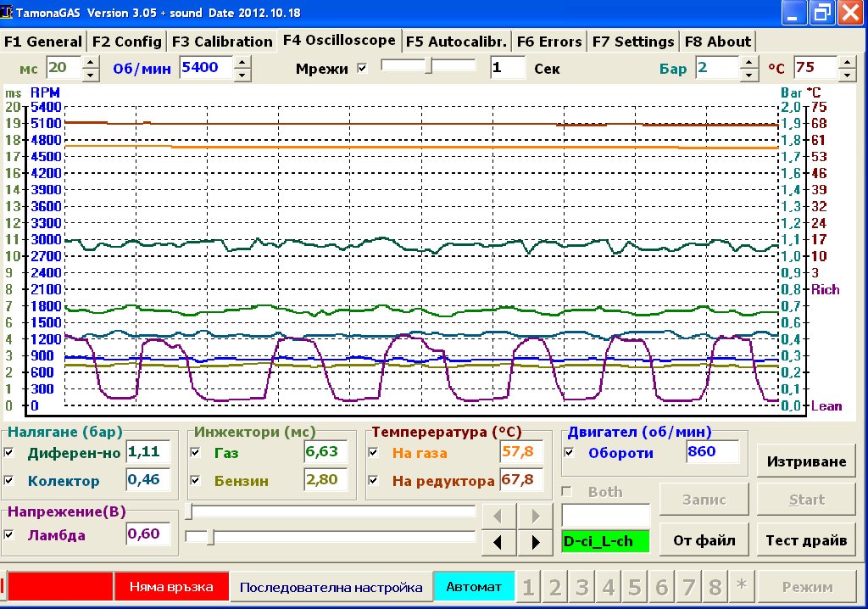Click the green D-ci_L-ch indicator box

(605, 541)
